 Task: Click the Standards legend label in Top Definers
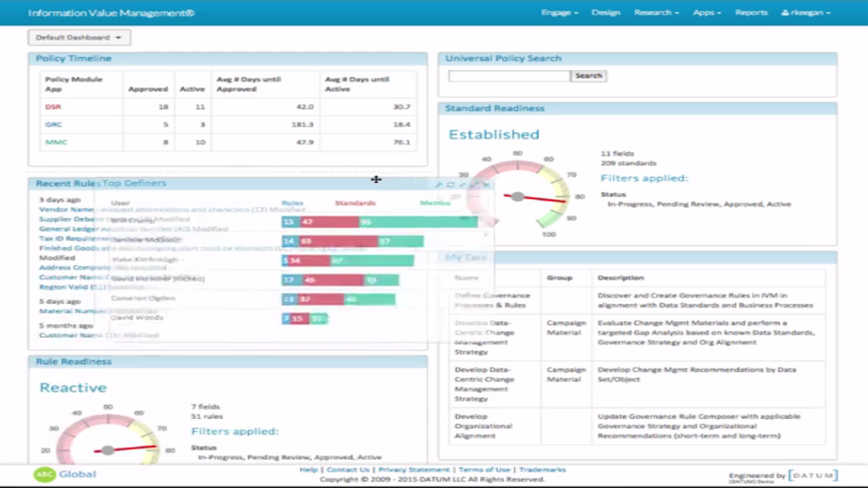pyautogui.click(x=355, y=203)
